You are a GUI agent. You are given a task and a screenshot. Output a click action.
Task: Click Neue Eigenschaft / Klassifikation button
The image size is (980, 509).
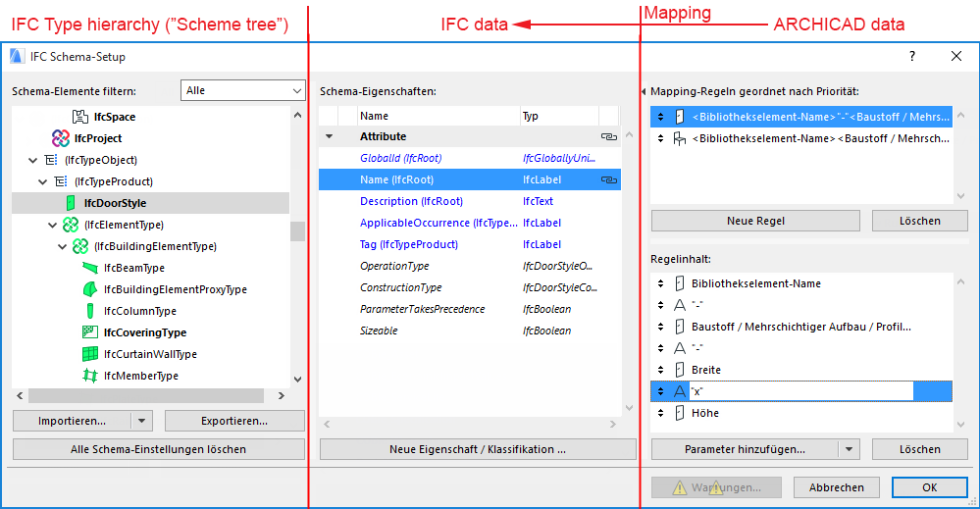point(478,449)
